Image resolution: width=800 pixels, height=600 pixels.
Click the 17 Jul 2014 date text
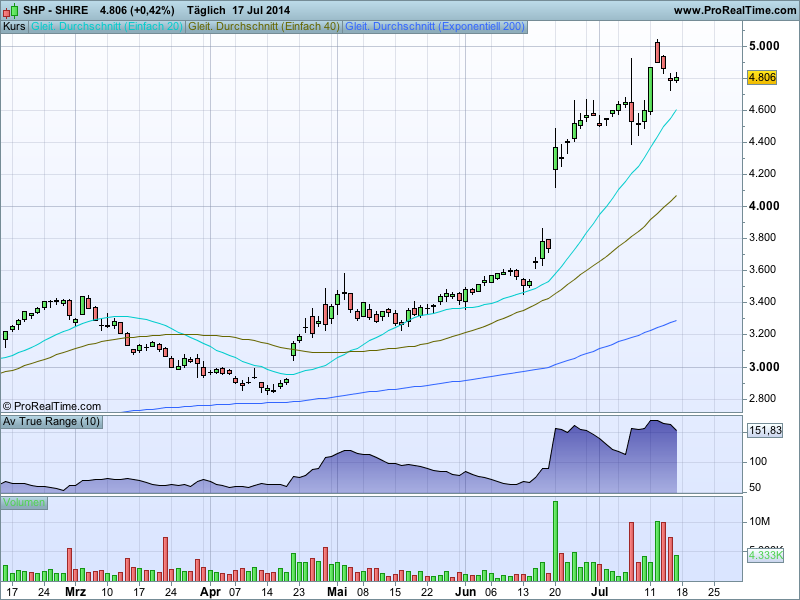click(261, 10)
